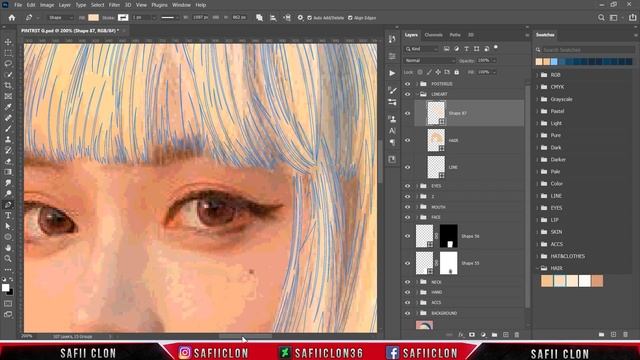
Task: Open the Actions panel play icon
Action: (392, 73)
